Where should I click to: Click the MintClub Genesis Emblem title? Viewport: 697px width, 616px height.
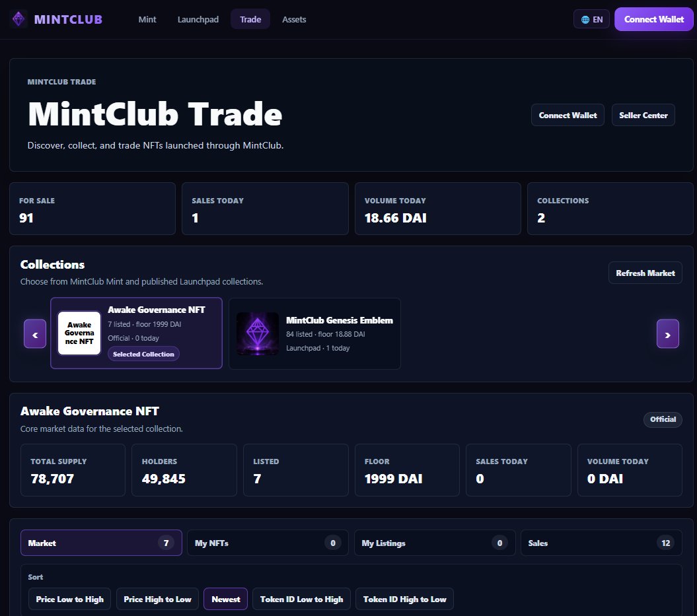pos(340,320)
